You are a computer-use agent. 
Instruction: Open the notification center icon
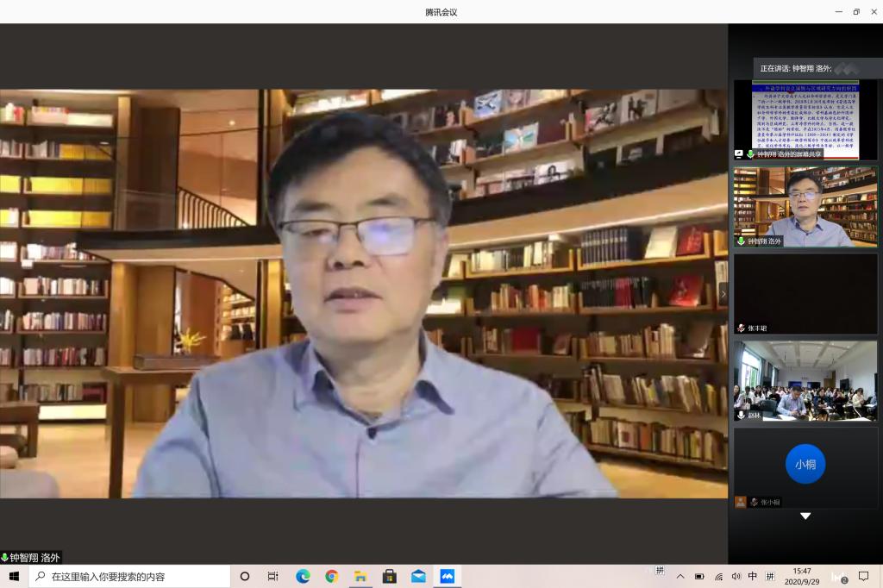click(863, 576)
